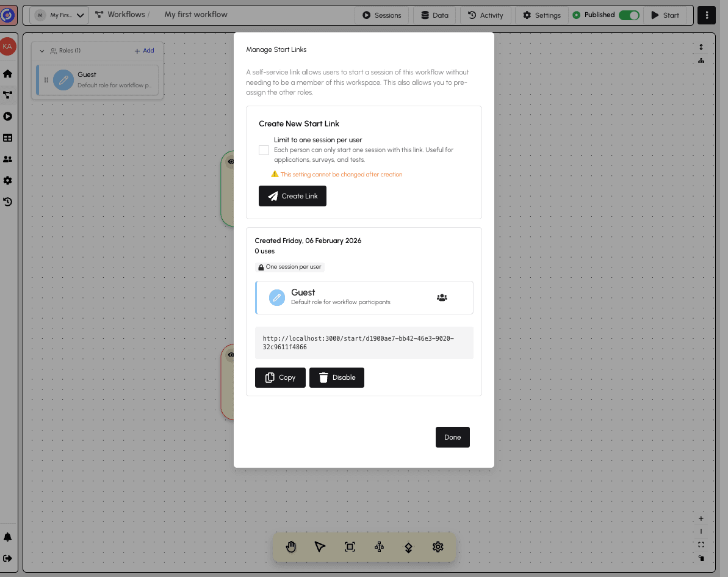Open the Settings tab in the top bar
The image size is (728, 577).
(541, 15)
